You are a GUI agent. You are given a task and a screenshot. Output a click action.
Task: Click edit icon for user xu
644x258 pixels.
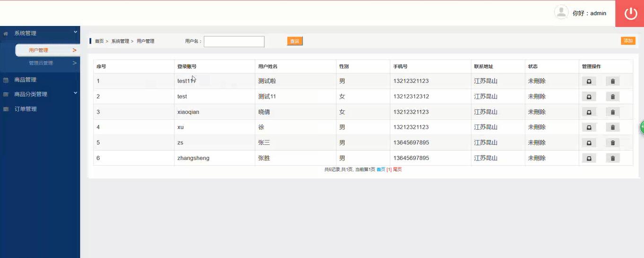(x=589, y=127)
